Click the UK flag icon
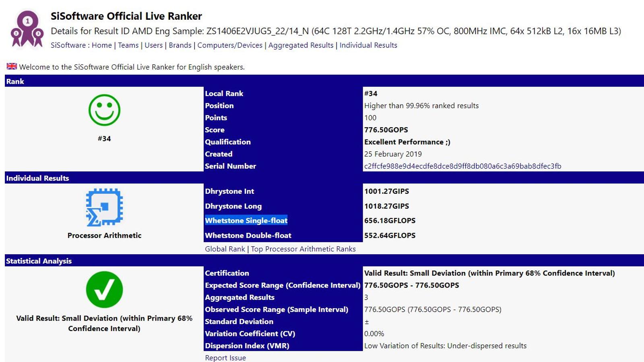This screenshot has height=362, width=644. click(12, 66)
